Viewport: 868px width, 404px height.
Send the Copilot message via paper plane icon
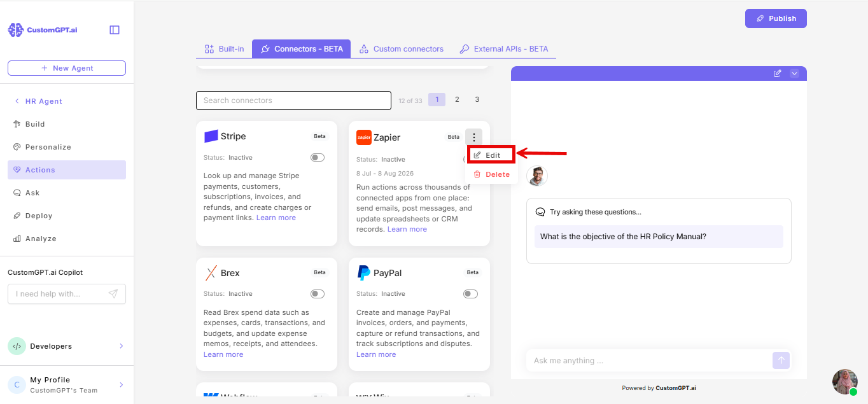(113, 294)
